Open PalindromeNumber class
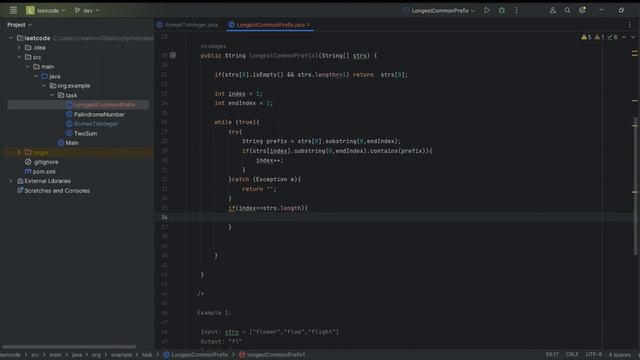Screen dimensions: 640x360 pyautogui.click(x=99, y=114)
